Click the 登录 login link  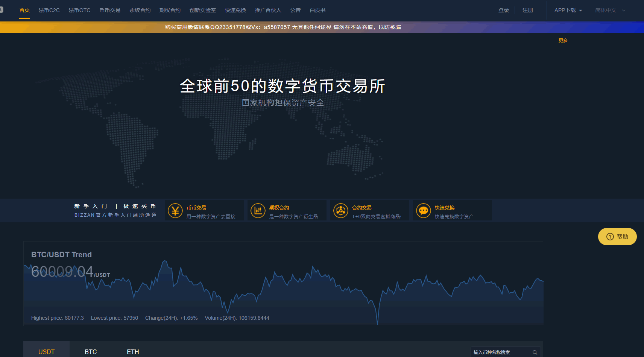click(503, 10)
